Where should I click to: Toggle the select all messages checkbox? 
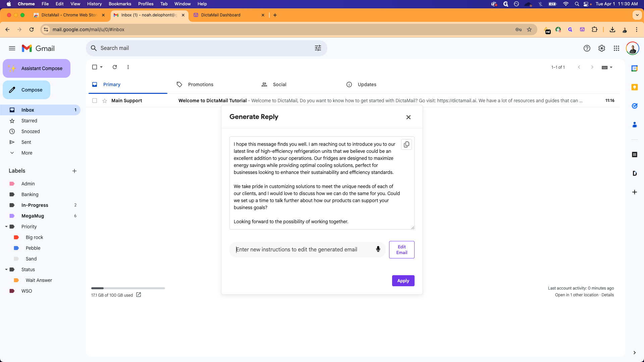click(x=95, y=67)
